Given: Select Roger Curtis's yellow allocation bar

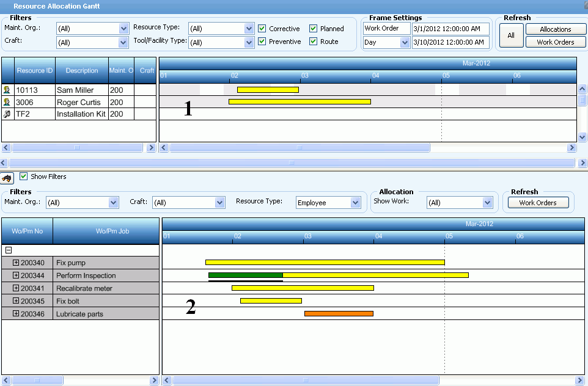Looking at the screenshot, I should click(300, 101).
